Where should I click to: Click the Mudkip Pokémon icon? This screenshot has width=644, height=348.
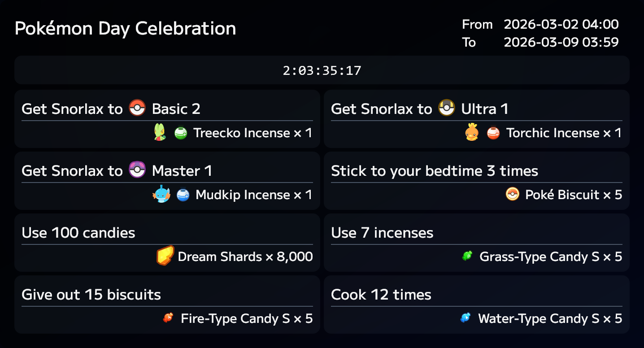(x=161, y=195)
